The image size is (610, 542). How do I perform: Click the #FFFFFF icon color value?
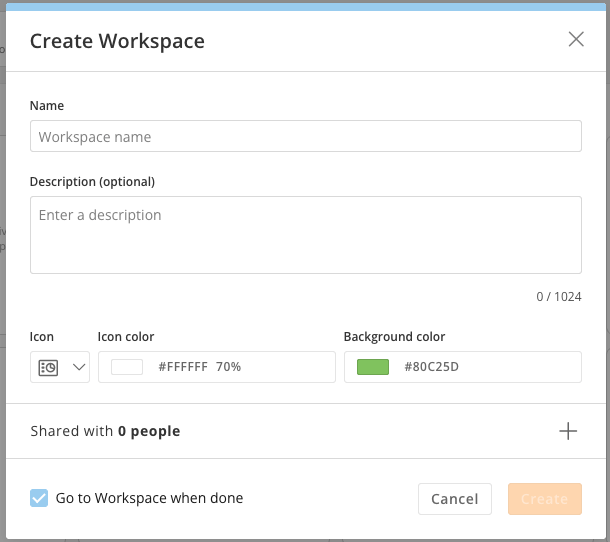click(183, 367)
